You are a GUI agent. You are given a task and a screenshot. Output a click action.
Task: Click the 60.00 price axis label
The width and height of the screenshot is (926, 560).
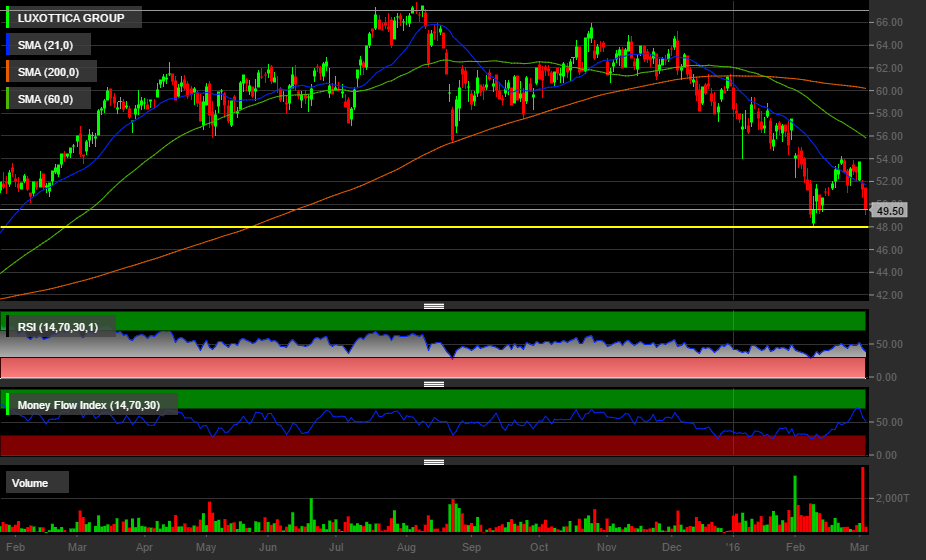[x=889, y=91]
